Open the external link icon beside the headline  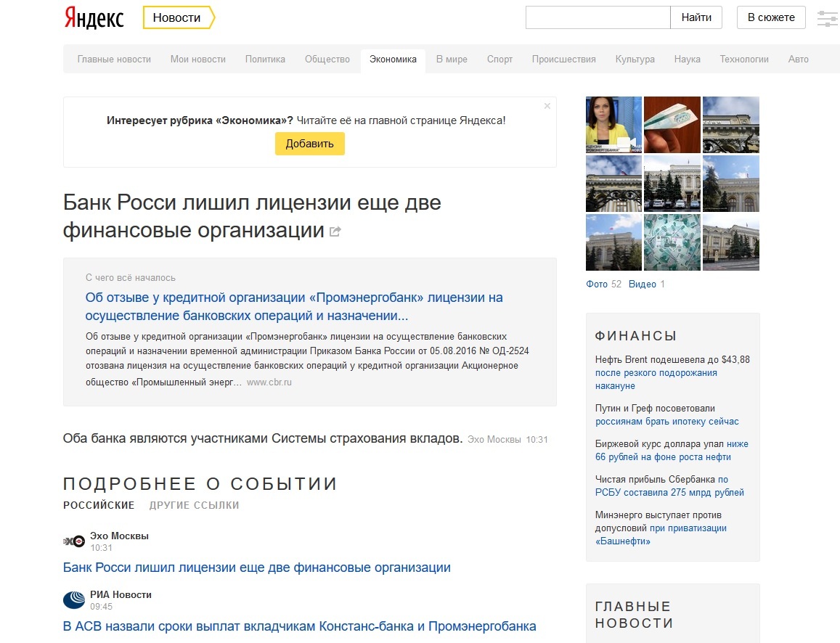click(335, 232)
